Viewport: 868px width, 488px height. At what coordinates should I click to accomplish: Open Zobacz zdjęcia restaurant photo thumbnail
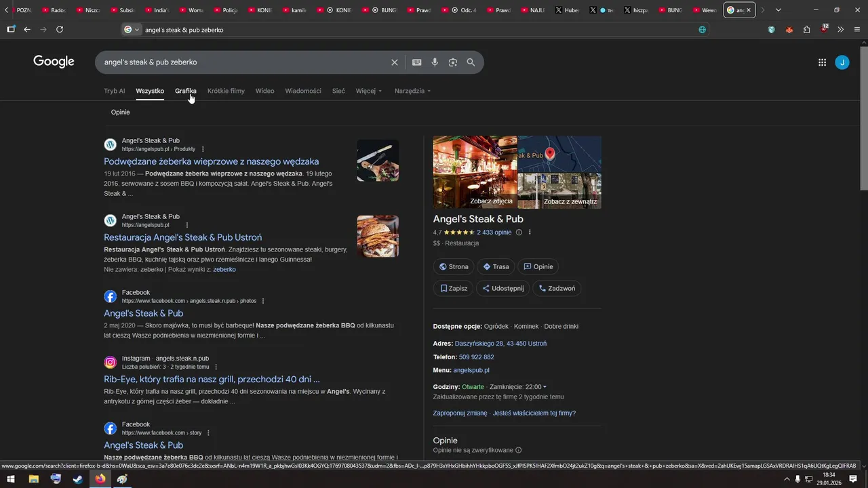475,172
